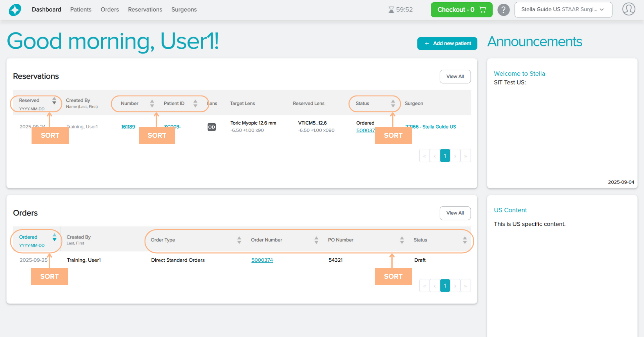Sort reservations by Patient ID arrows
The height and width of the screenshot is (337, 644).
pos(195,104)
